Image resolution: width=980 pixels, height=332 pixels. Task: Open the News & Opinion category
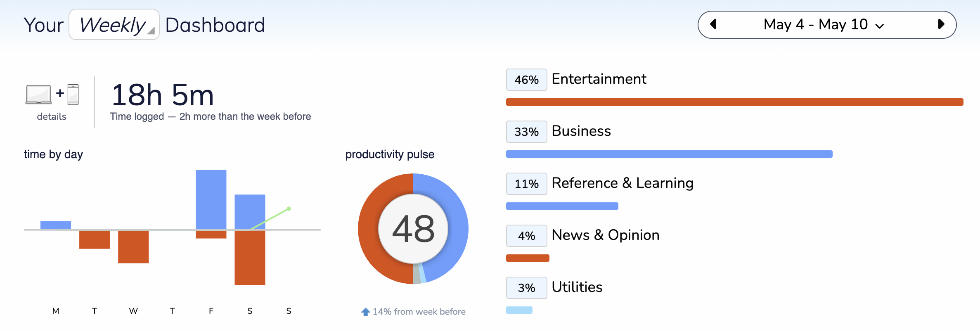point(606,235)
